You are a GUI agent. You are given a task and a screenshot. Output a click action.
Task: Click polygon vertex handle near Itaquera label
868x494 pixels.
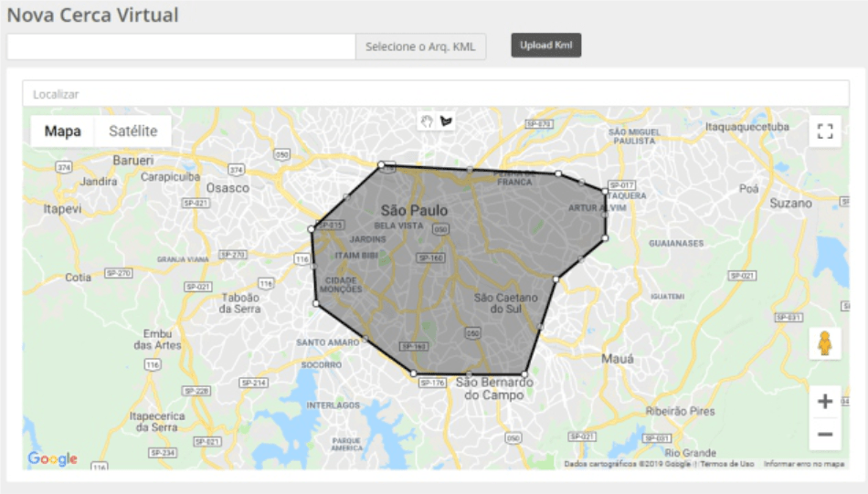[x=604, y=192]
